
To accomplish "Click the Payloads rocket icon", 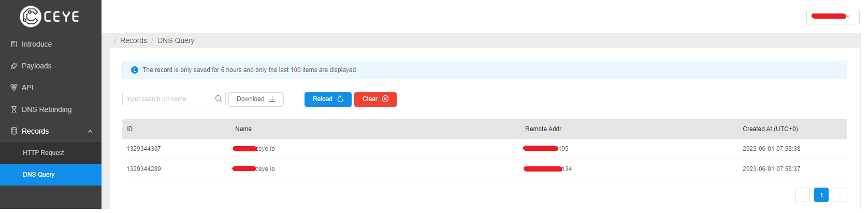I will tap(14, 66).
